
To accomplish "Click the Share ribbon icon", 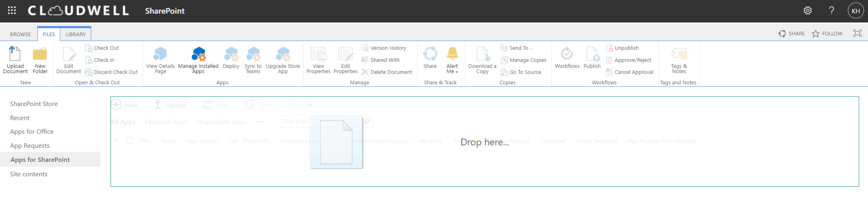I will click(430, 58).
